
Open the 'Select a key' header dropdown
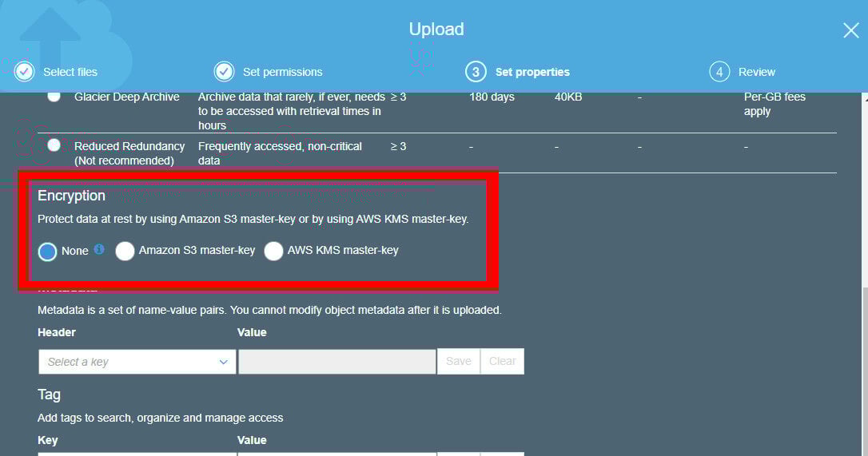137,362
